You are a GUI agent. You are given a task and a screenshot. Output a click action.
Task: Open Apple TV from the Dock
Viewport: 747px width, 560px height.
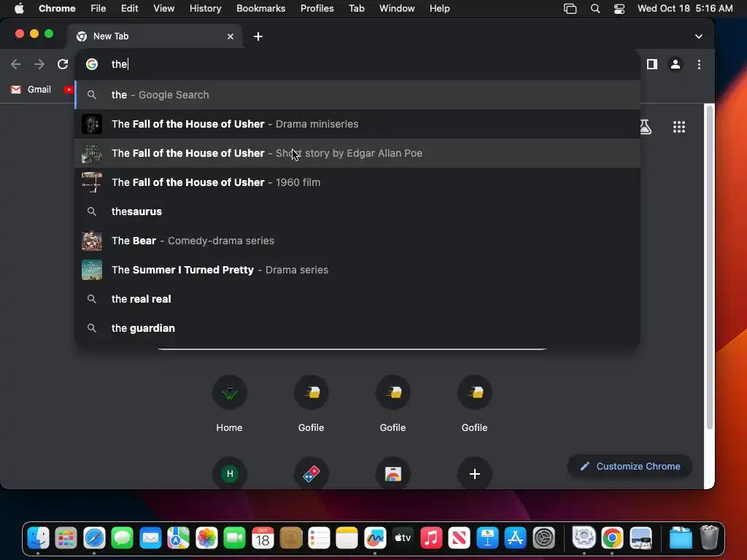(403, 539)
